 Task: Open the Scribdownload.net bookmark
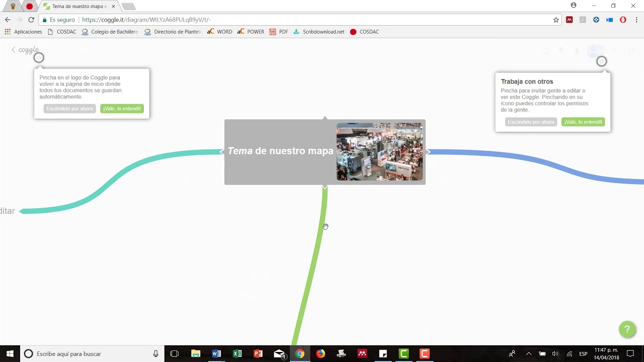click(319, 32)
